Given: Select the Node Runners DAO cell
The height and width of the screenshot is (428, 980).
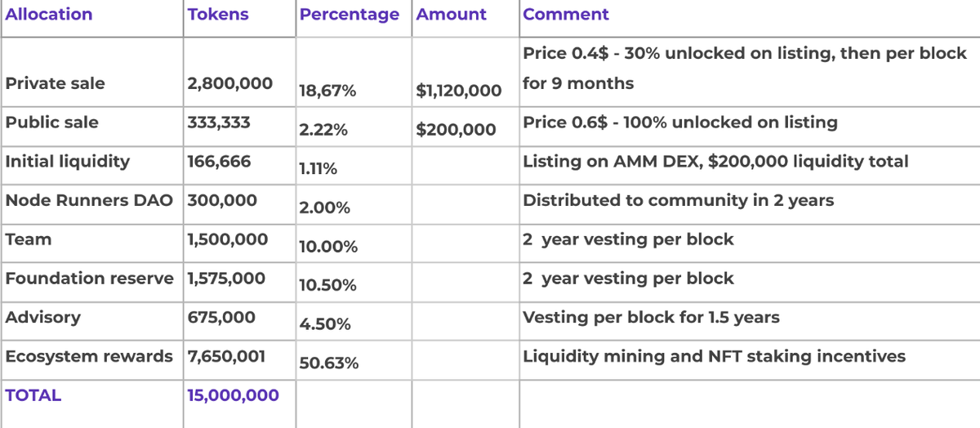Looking at the screenshot, I should pos(89,200).
